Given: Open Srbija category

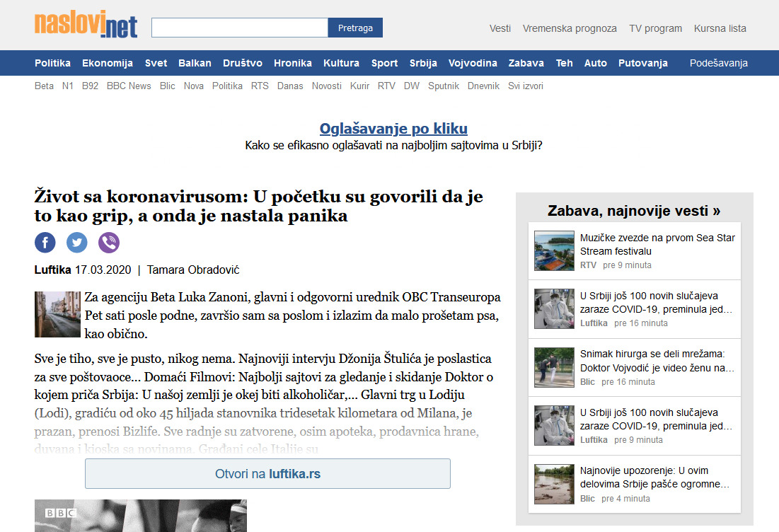Looking at the screenshot, I should pos(423,63).
